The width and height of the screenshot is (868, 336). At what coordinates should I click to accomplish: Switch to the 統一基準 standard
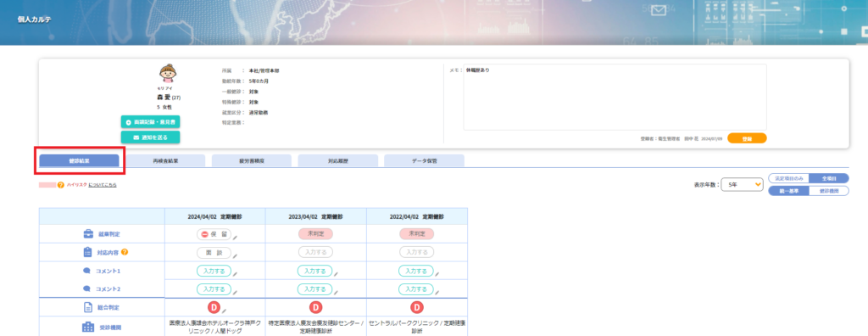789,191
